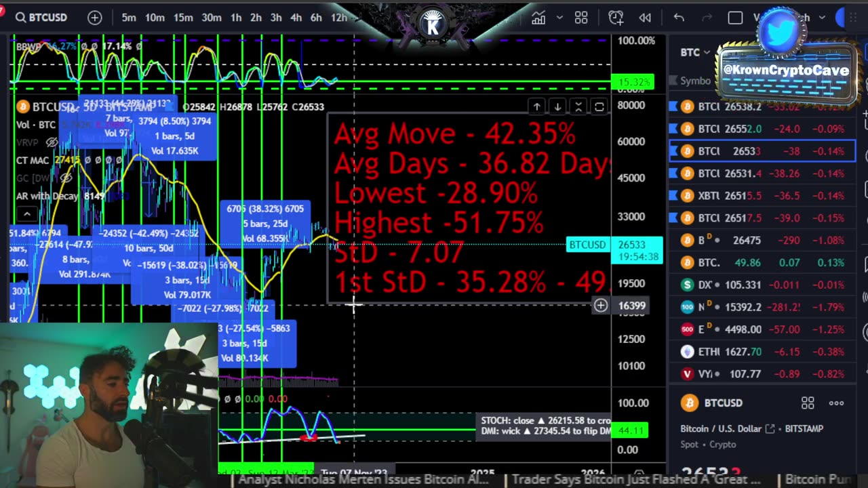Open the details grid icon beside BTCUSD
This screenshot has width=868, height=488.
coord(808,403)
